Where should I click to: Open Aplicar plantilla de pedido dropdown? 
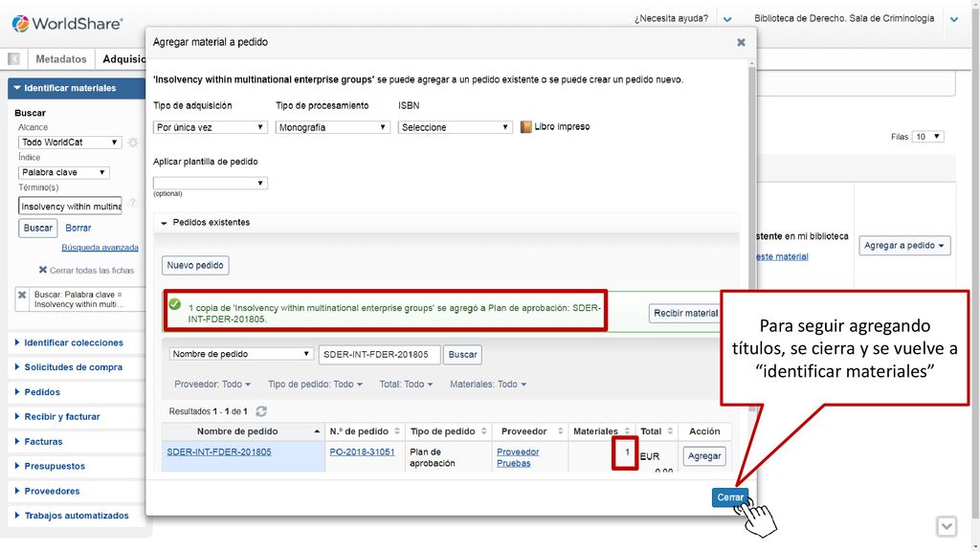coord(210,183)
